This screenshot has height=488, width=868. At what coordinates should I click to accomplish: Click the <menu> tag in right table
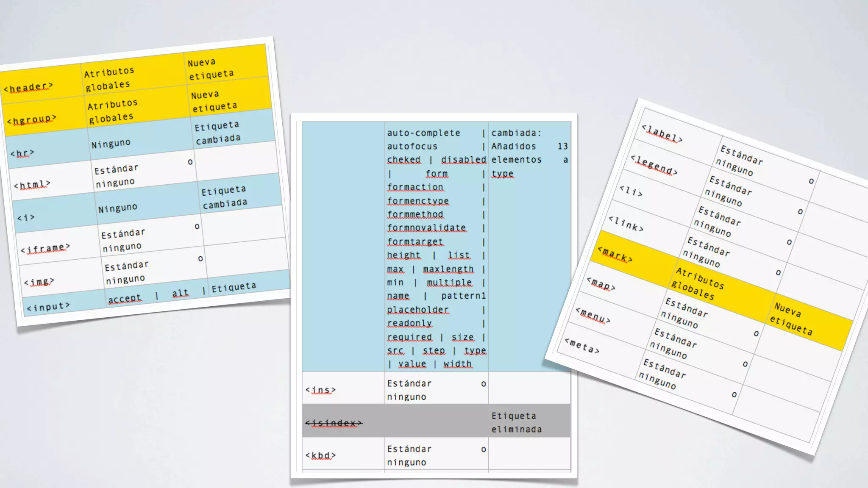(593, 316)
